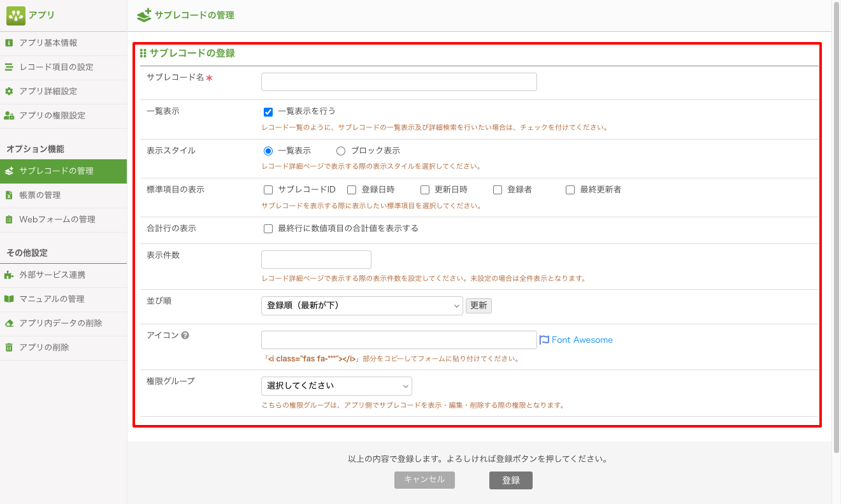Screen dimensions: 841x504
Task: Tick the 最終更新者 checkbox
Action: [570, 190]
